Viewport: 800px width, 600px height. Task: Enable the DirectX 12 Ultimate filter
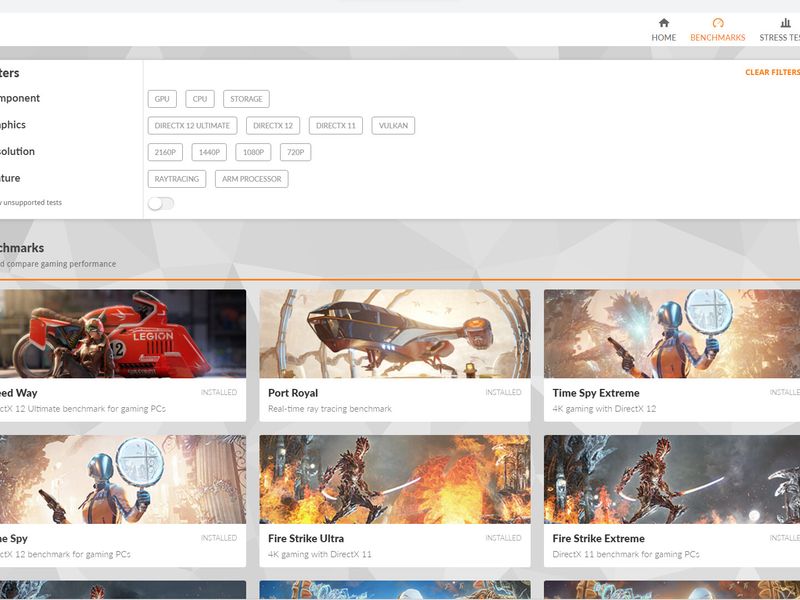point(192,126)
